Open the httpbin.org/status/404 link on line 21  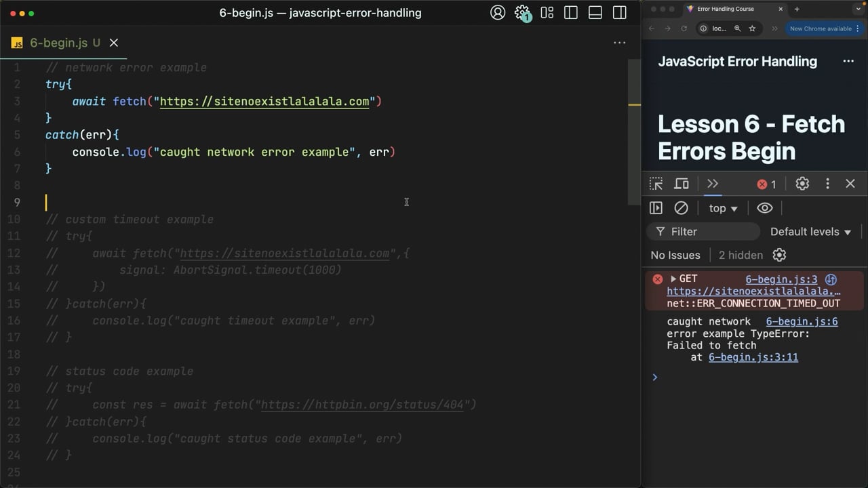362,405
